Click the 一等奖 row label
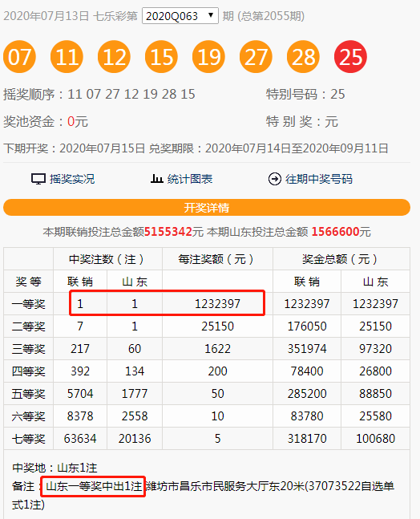 pos(28,304)
